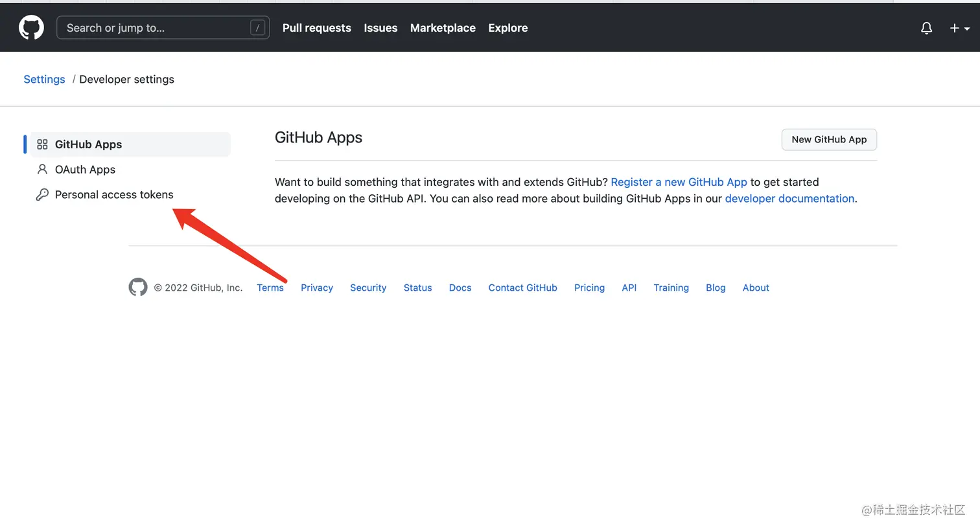Click the © 2022 GitHub, Inc. text
The height and width of the screenshot is (531, 980).
[x=198, y=288]
